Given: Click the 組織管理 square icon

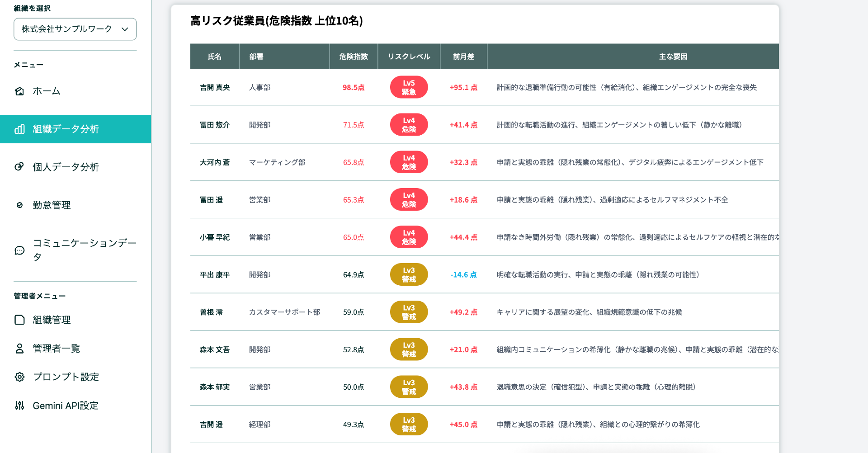Looking at the screenshot, I should pyautogui.click(x=19, y=320).
